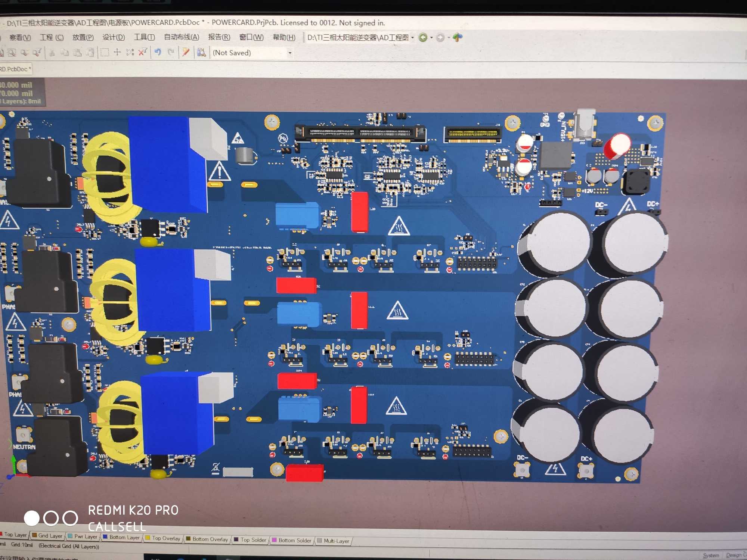Click the Clear Filter red X icon
747x560 pixels.
[143, 52]
